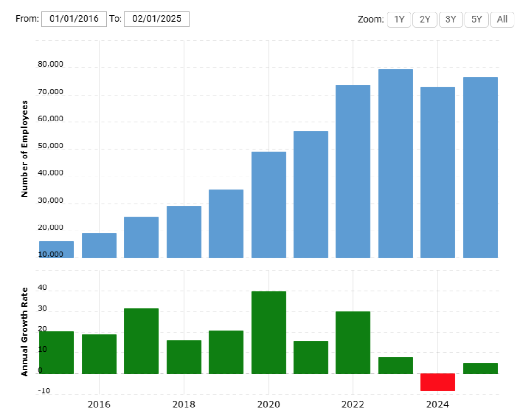Pick the rightmost blue employees bar
This screenshot has width=532, height=413.
(480, 167)
